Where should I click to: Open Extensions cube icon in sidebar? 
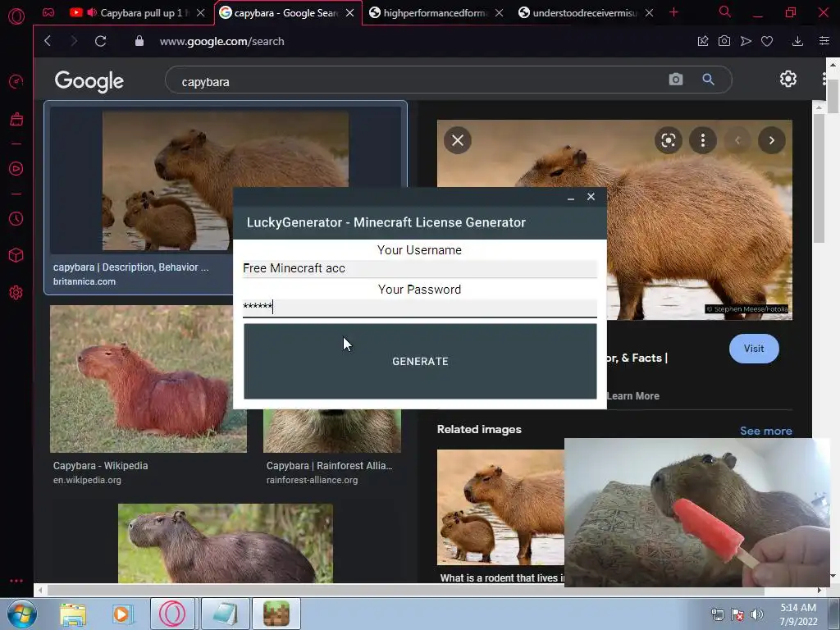(16, 256)
